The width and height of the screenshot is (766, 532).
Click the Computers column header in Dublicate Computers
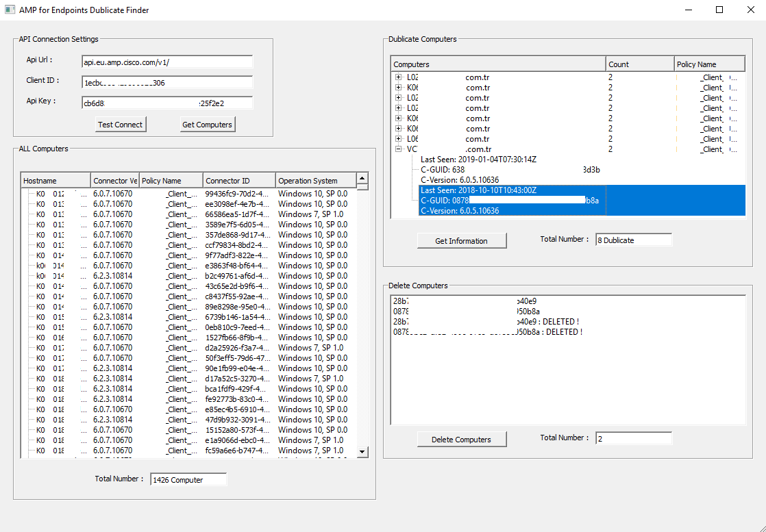pos(498,64)
